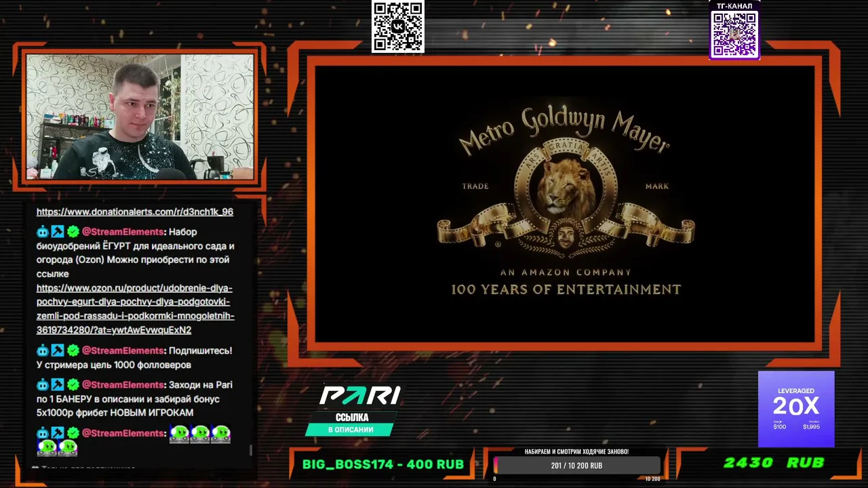
Task: Click @StreamElements on the 'Набор биоудобрений' message
Action: (123, 232)
